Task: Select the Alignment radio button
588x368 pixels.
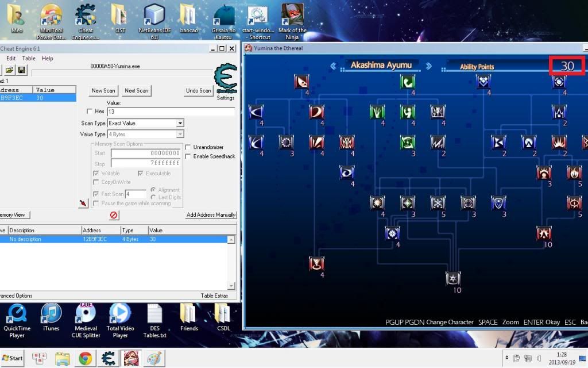Action: [153, 190]
